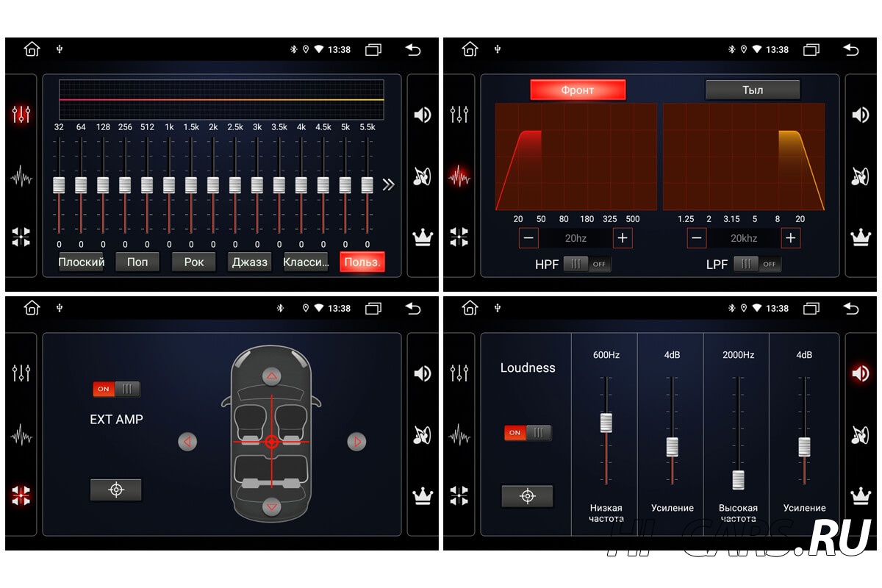Image resolution: width=882 pixels, height=588 pixels.
Task: Go home from the equalizer screen
Action: click(32, 49)
